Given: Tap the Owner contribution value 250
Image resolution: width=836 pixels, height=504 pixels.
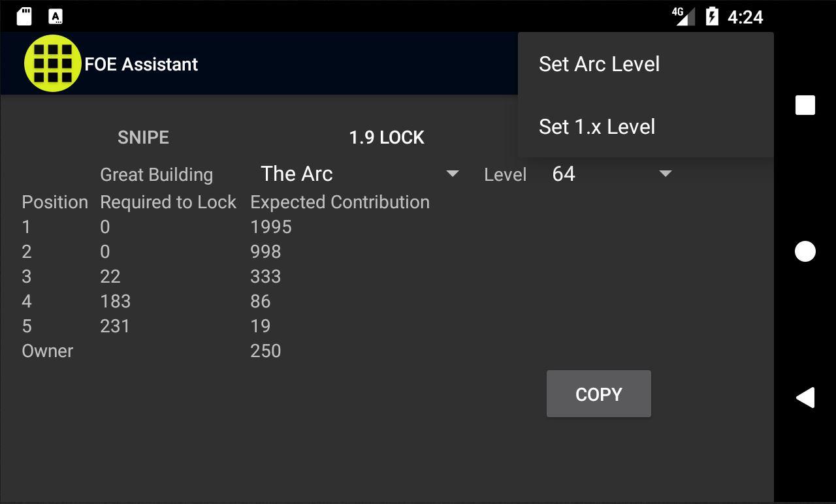Looking at the screenshot, I should (x=266, y=351).
